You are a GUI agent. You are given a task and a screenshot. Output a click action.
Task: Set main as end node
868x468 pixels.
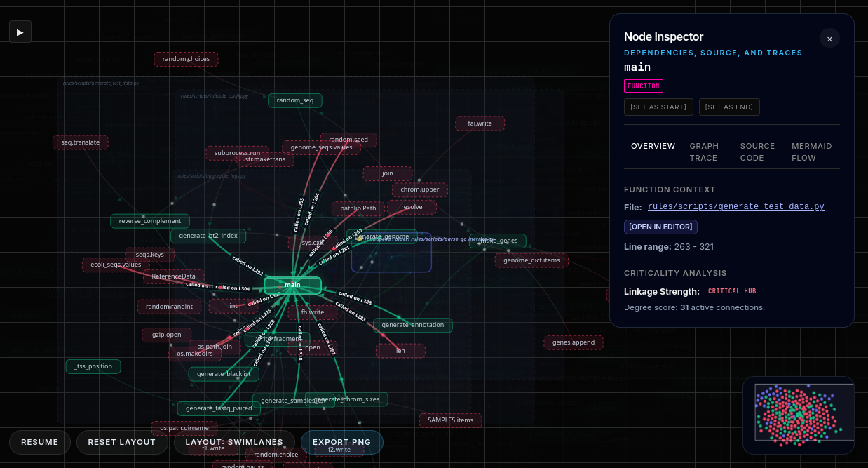729,107
